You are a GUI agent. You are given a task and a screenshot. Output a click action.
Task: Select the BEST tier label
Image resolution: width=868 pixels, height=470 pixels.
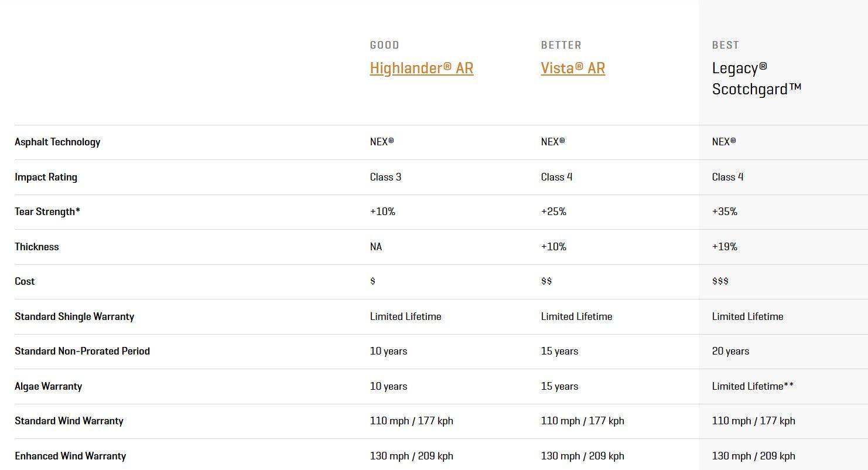pos(725,45)
